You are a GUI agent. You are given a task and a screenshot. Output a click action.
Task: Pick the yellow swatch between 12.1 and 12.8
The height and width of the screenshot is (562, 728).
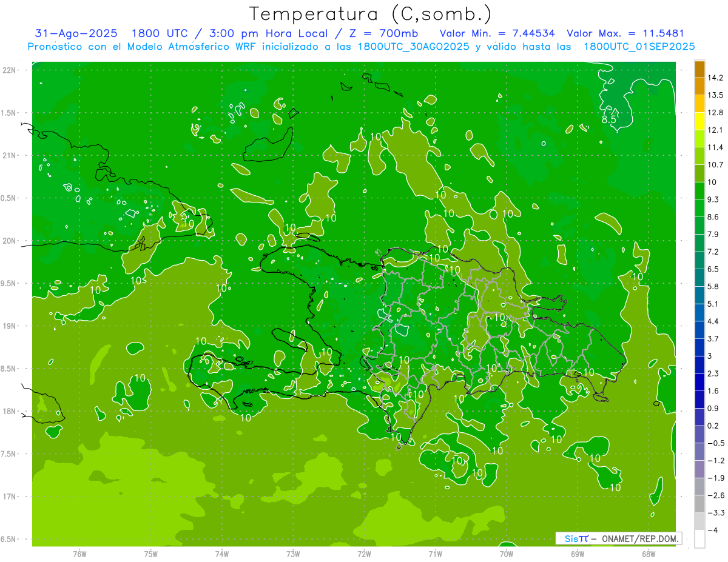point(699,121)
